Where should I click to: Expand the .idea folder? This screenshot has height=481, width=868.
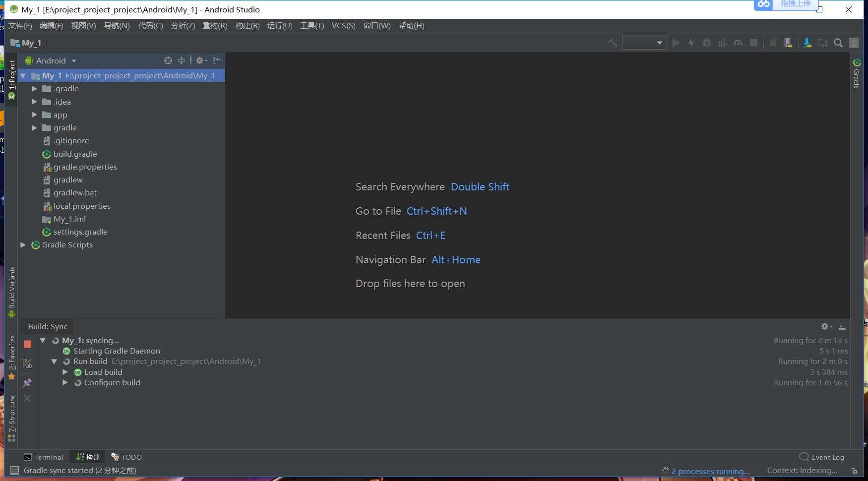pos(34,102)
